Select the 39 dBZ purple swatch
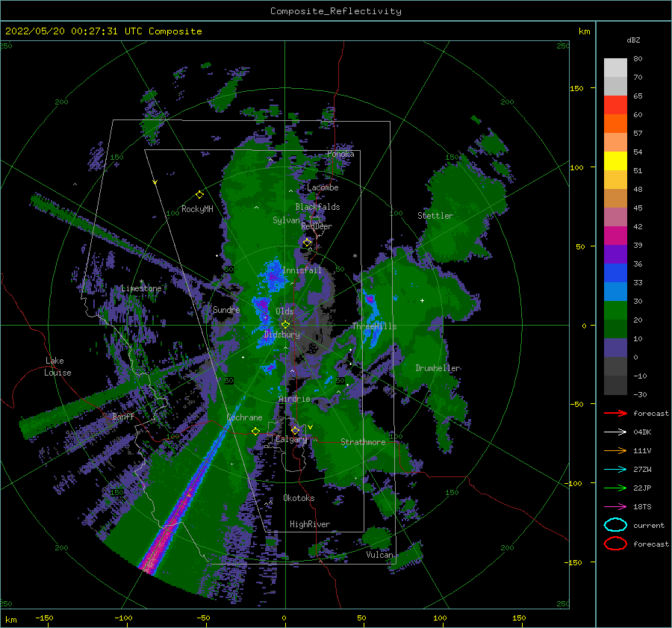The height and width of the screenshot is (628, 672). pos(615,254)
